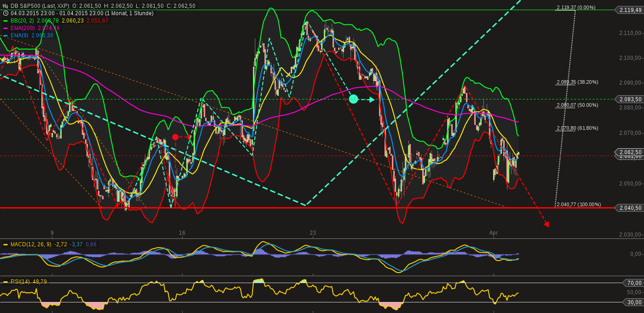Screen dimensions: 644x313
Task: Click the RSI value 48,79
Action: click(40, 282)
